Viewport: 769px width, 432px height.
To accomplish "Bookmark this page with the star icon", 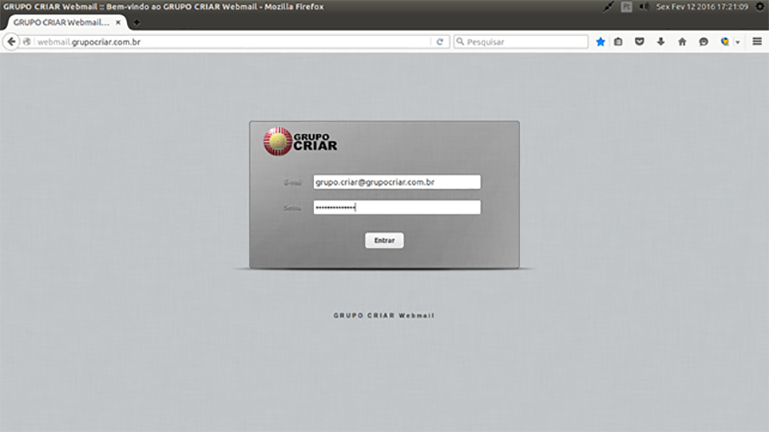I will (600, 42).
